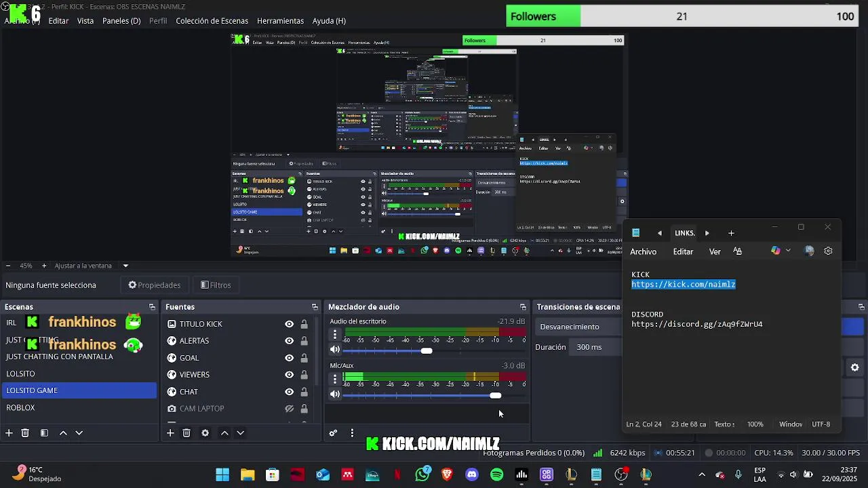Mute Audio del escritorio speaker icon

[x=335, y=350]
